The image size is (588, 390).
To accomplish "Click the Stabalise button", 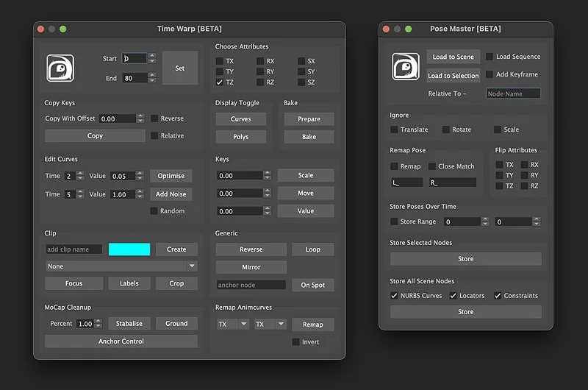I will click(x=129, y=323).
